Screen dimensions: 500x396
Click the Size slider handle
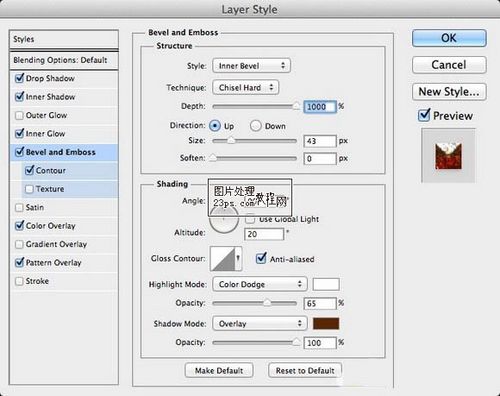(231, 141)
